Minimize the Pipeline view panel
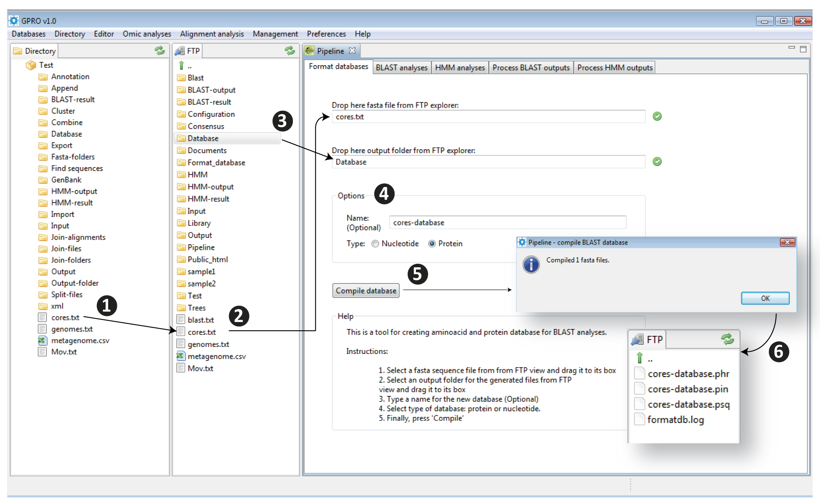The height and width of the screenshot is (504, 820). [x=791, y=48]
